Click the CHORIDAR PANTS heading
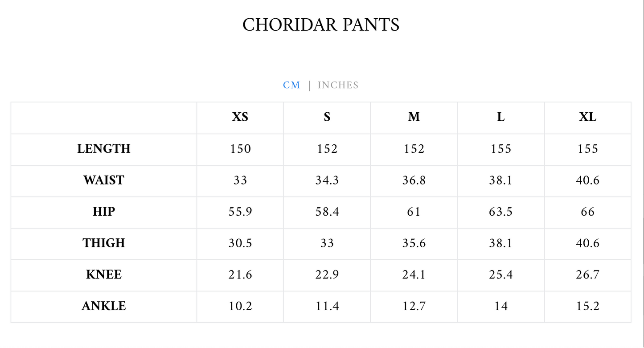This screenshot has width=644, height=348. point(321,25)
